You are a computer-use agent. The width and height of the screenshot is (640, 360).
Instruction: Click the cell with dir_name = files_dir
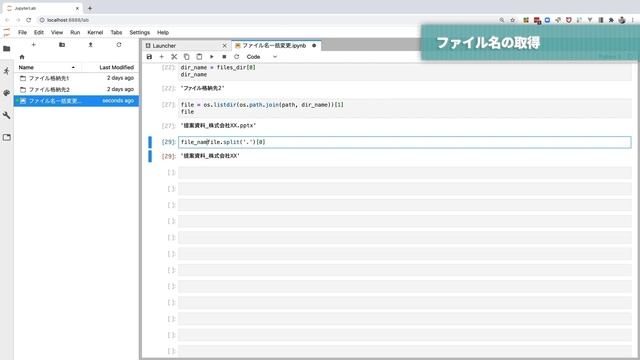click(x=404, y=71)
